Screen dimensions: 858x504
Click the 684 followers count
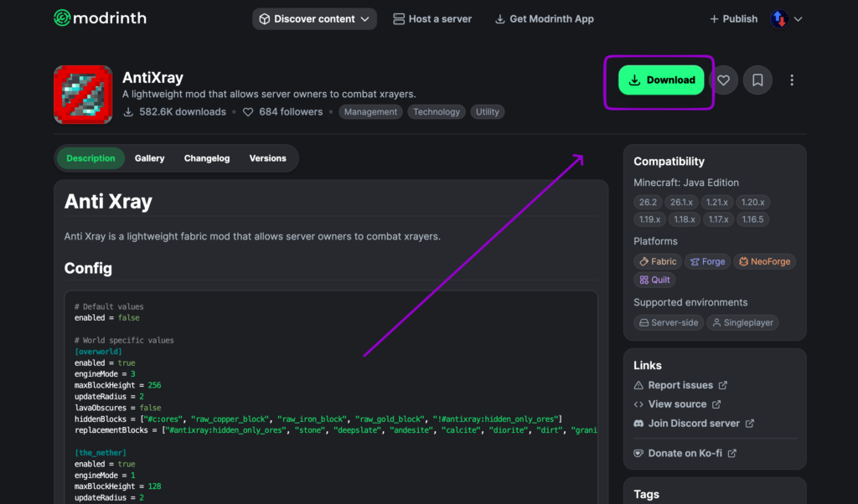tap(283, 111)
